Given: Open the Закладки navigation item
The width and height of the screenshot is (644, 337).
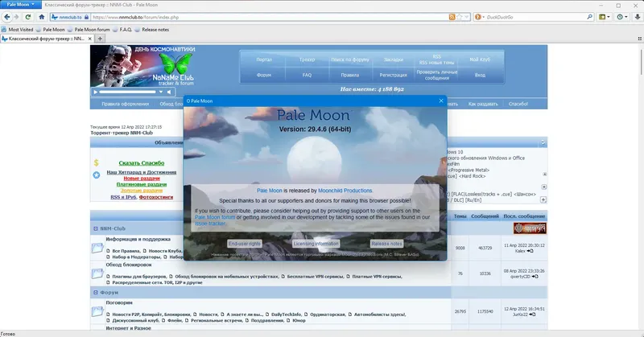Looking at the screenshot, I should click(x=393, y=60).
